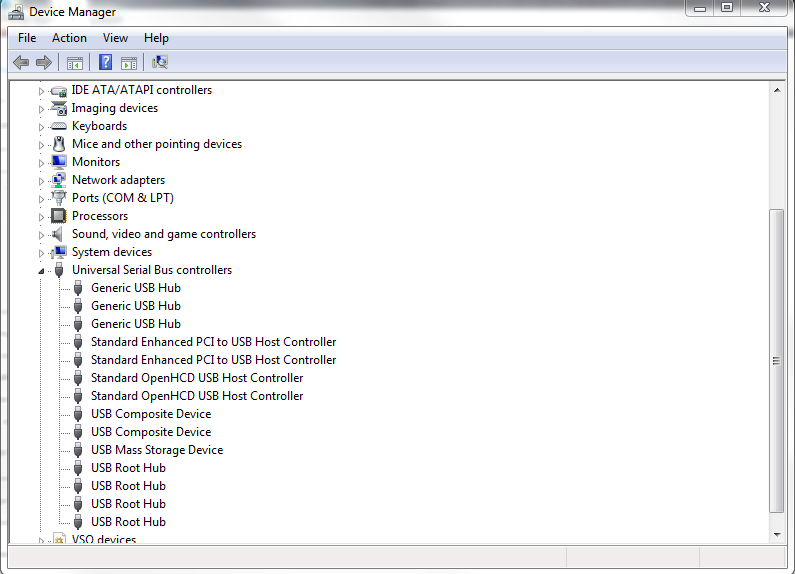Viewport: 795px width, 574px height.
Task: Open the File menu
Action: tap(27, 38)
